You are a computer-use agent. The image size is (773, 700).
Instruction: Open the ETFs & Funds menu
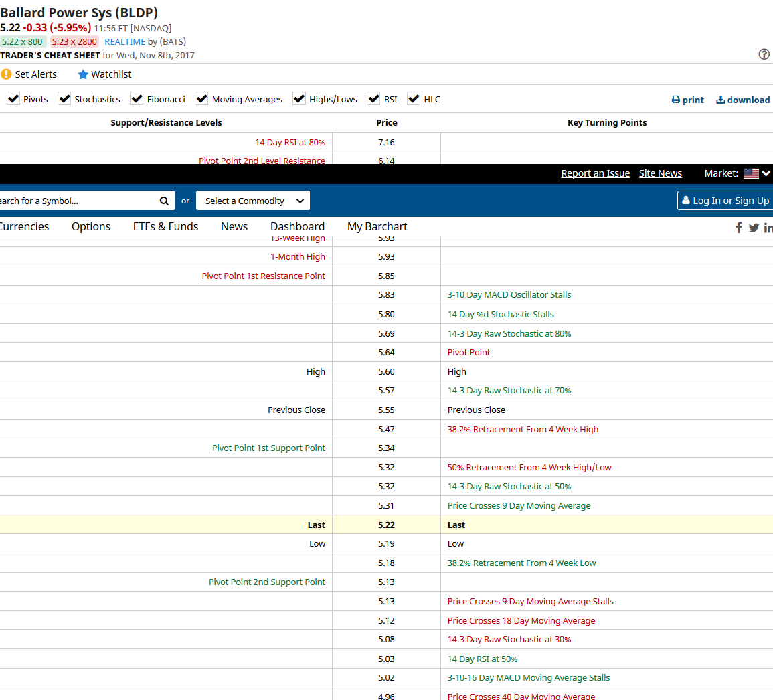point(166,226)
